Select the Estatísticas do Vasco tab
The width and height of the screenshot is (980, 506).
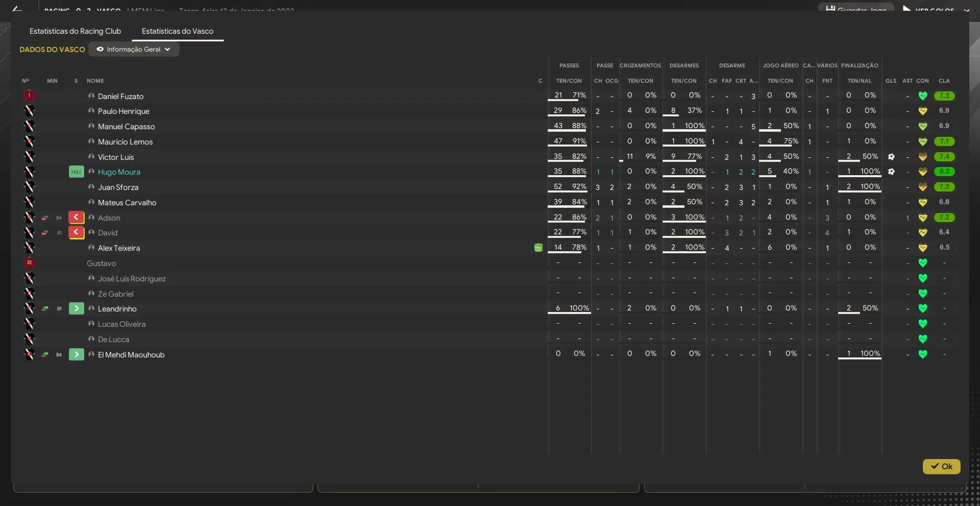coord(178,31)
